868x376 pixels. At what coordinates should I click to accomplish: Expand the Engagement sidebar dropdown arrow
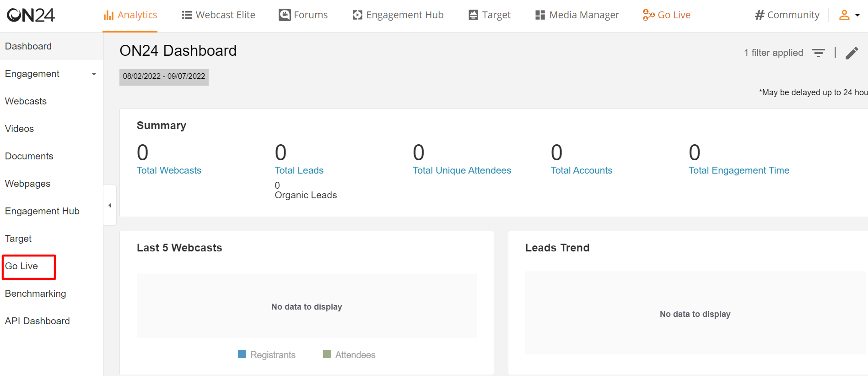94,74
